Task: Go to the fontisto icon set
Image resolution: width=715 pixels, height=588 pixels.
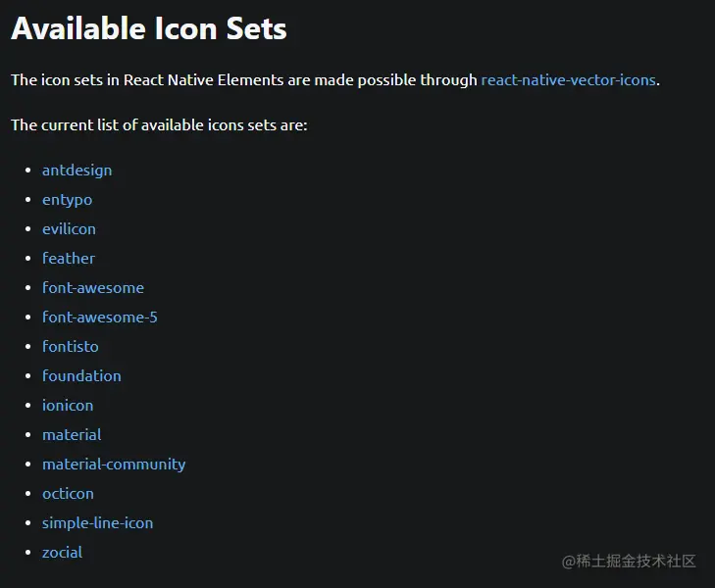Action: click(71, 347)
